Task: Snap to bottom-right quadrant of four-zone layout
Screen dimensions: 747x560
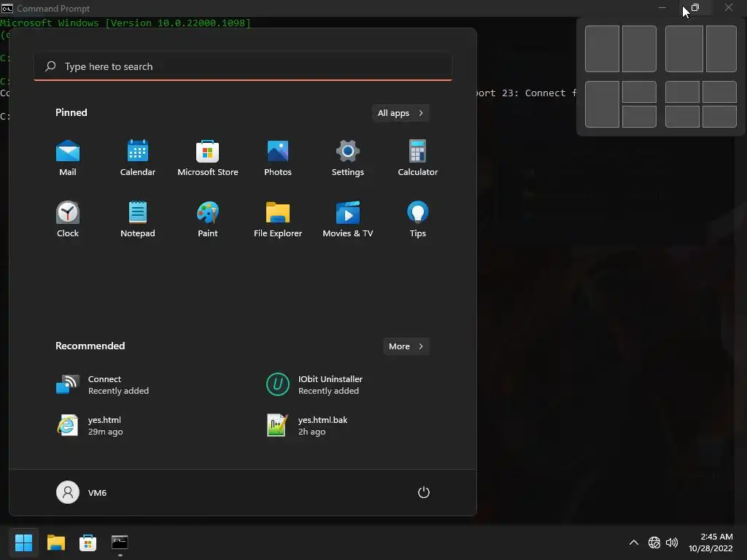Action: [719, 117]
